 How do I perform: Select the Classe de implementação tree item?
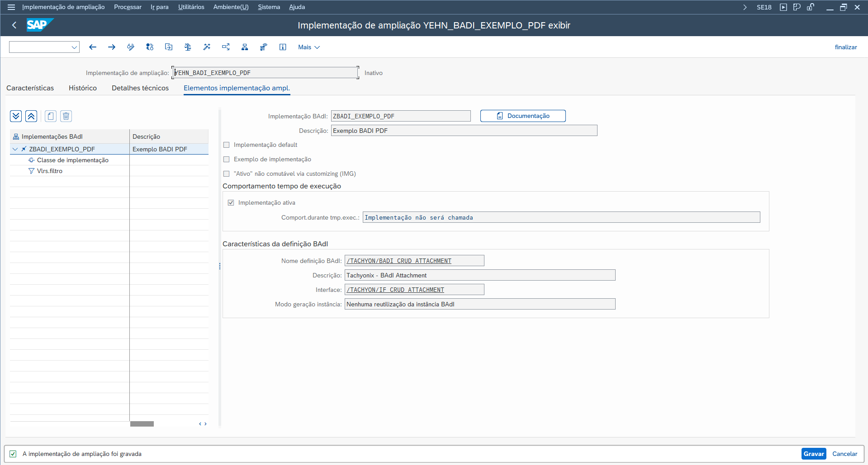coord(72,160)
